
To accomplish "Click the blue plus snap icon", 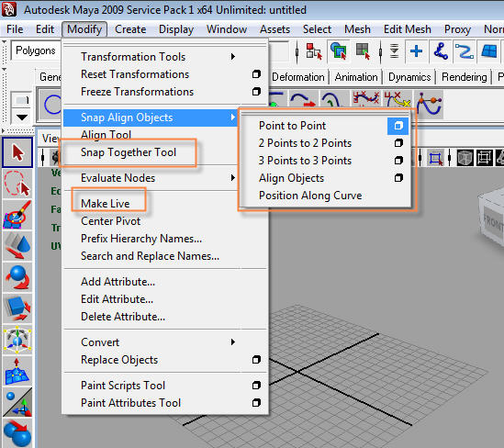I will [x=416, y=51].
